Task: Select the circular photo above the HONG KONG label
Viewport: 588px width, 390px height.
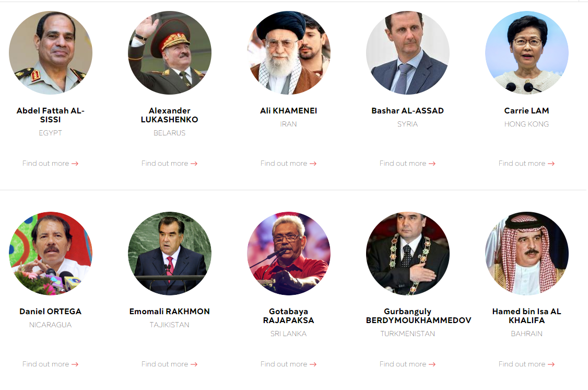Action: (527, 53)
